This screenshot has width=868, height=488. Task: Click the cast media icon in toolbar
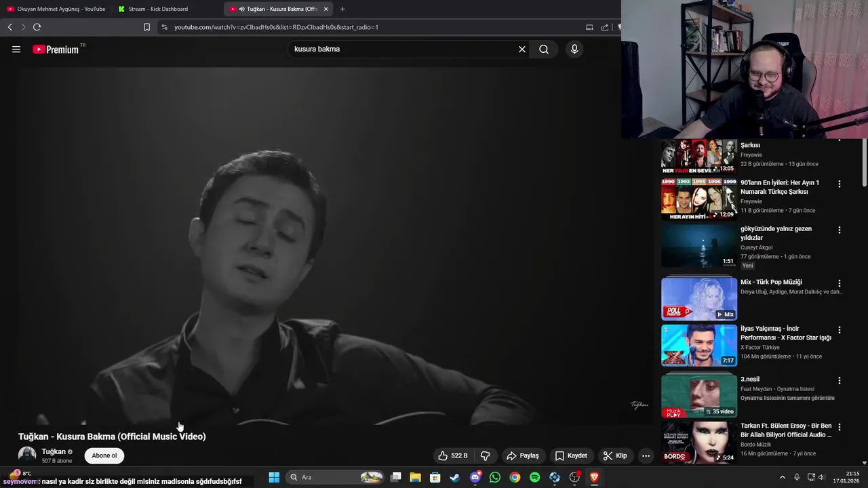(x=589, y=27)
